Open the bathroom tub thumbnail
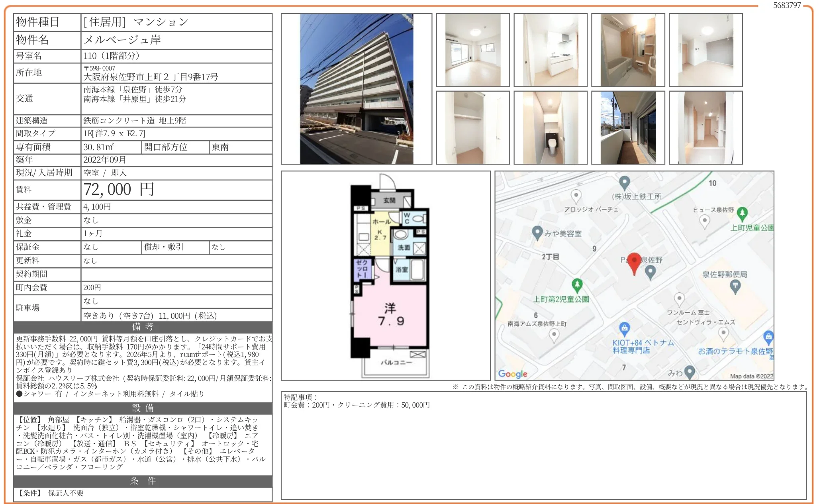 click(628, 50)
